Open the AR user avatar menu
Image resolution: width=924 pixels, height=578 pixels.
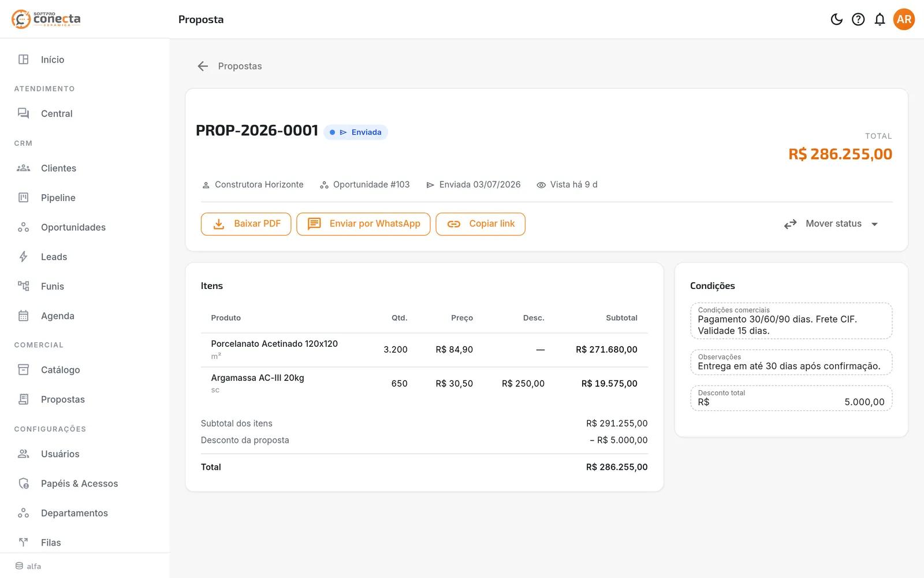(904, 19)
